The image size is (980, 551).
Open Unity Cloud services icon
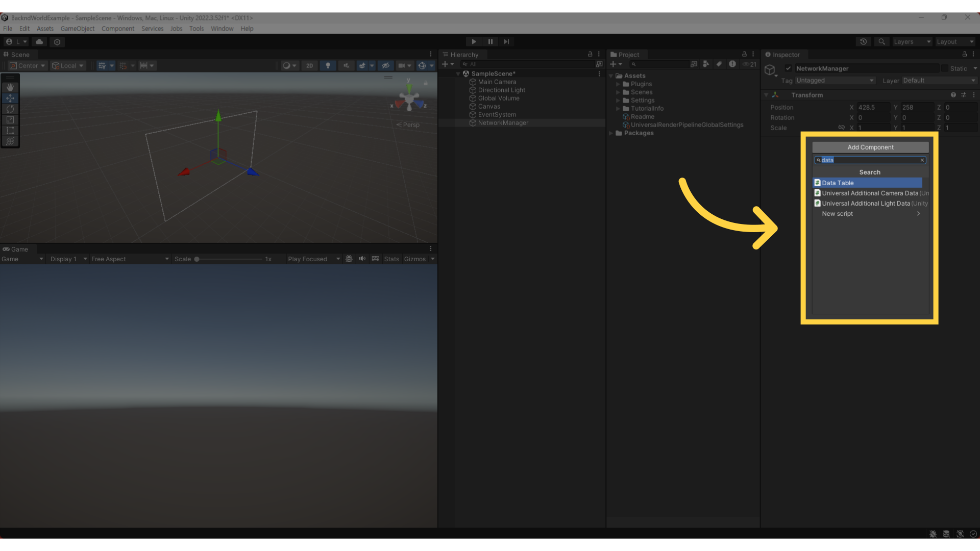coord(39,42)
